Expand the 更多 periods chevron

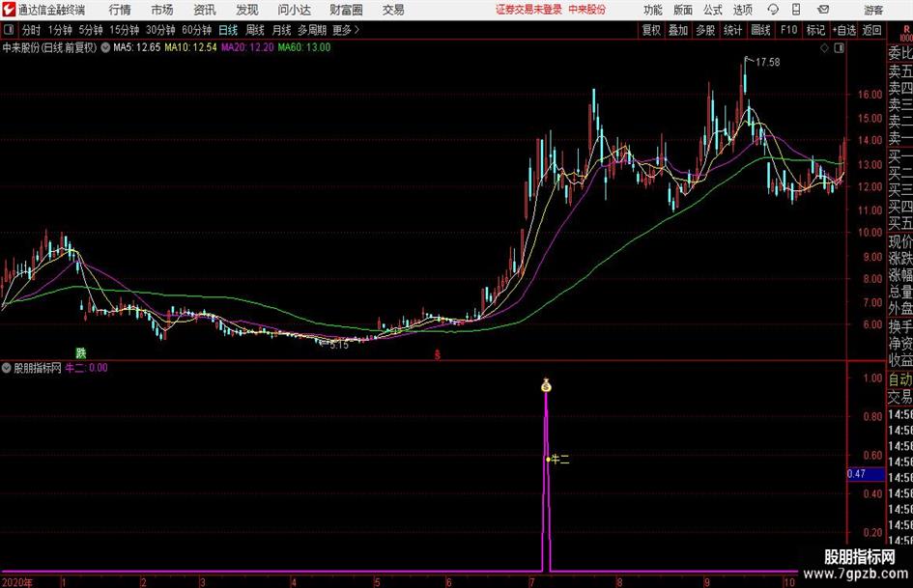tap(357, 30)
